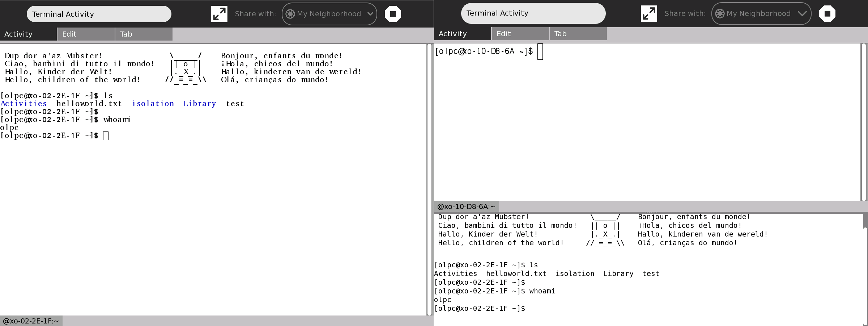Select the Activity tab in right window
Image resolution: width=868 pixels, height=326 pixels.
(x=462, y=34)
